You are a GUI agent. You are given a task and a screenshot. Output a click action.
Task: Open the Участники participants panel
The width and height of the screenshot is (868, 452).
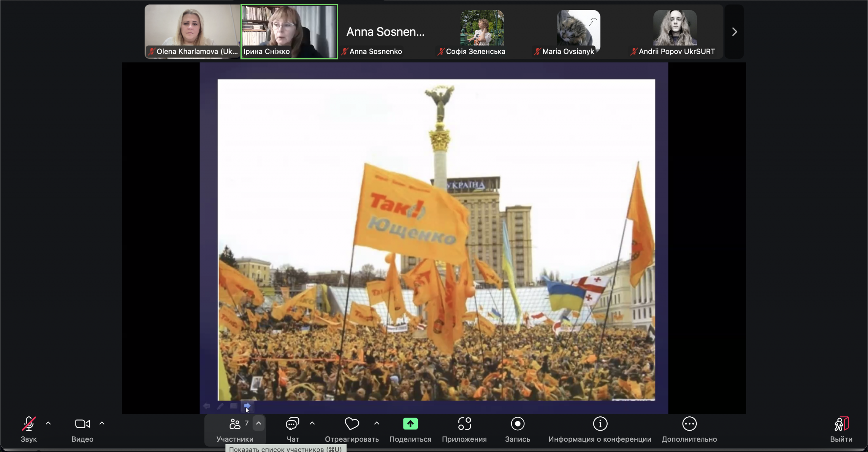point(235,424)
